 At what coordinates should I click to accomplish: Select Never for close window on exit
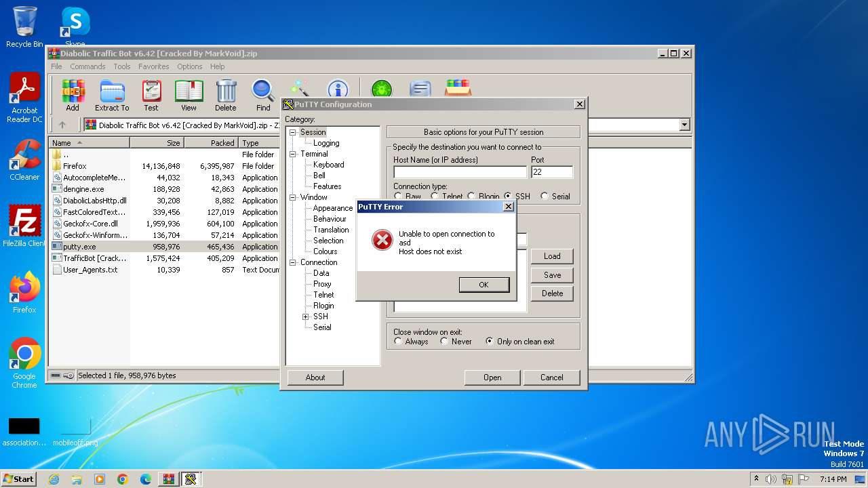tap(444, 341)
